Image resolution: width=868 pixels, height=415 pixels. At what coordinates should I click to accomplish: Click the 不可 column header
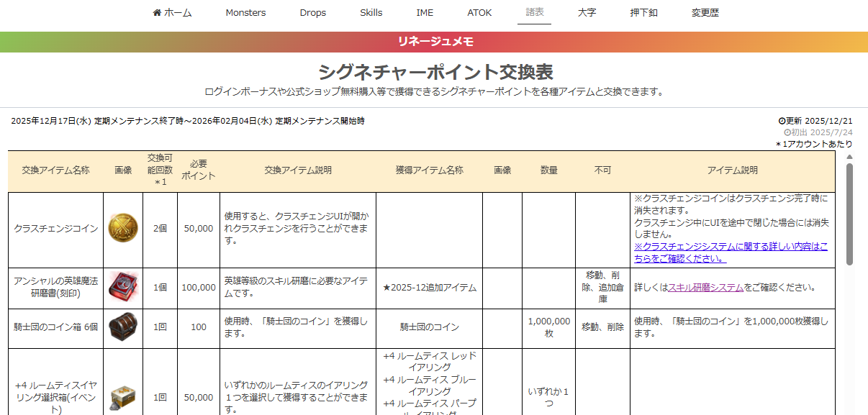[x=602, y=170]
